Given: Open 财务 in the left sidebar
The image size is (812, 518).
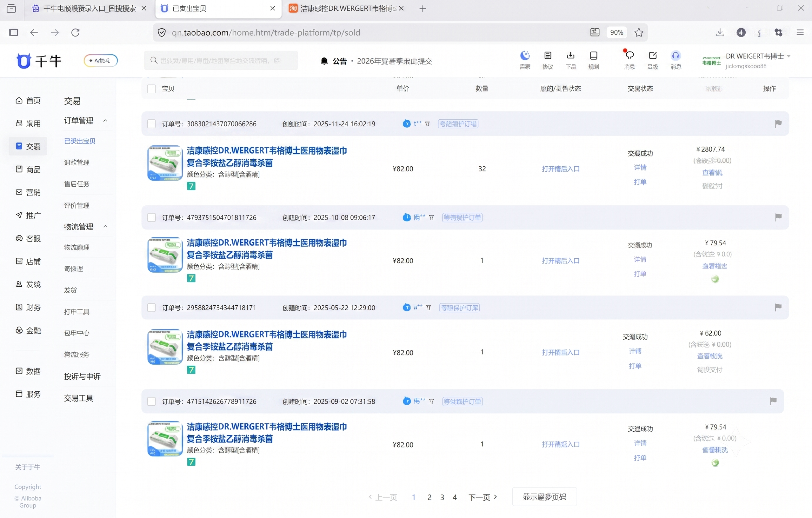Looking at the screenshot, I should coord(28,307).
